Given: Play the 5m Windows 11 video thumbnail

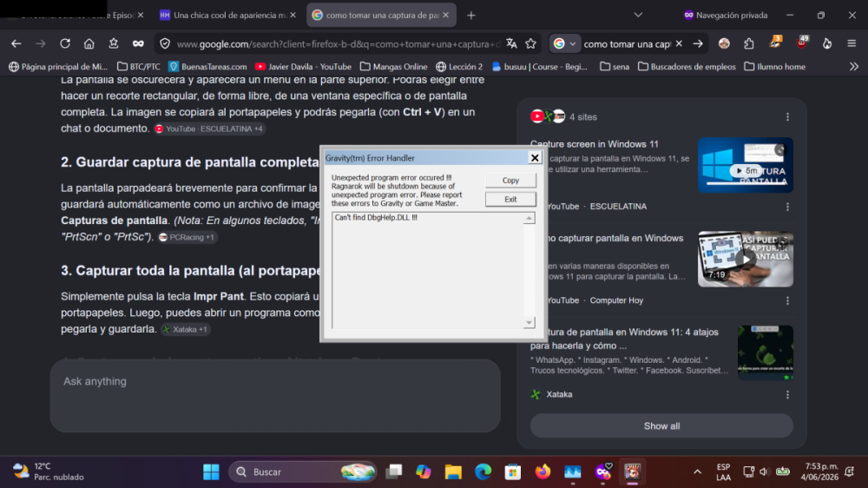Looking at the screenshot, I should click(x=745, y=165).
